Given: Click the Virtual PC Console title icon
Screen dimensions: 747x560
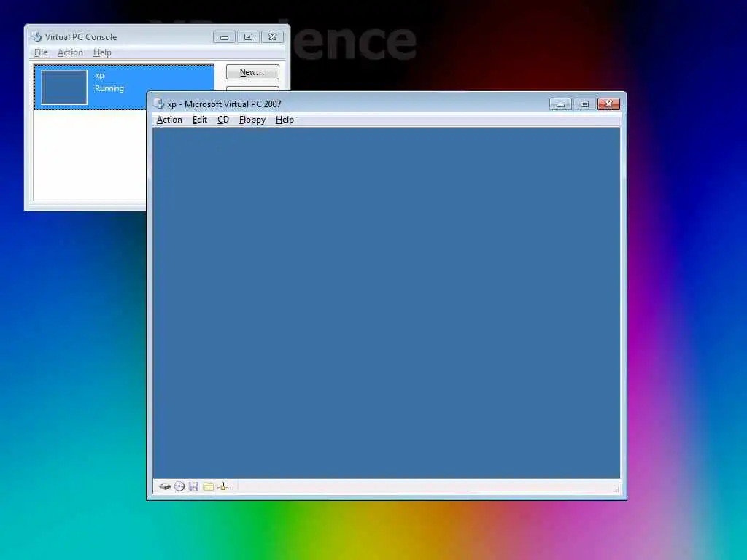Looking at the screenshot, I should (36, 36).
